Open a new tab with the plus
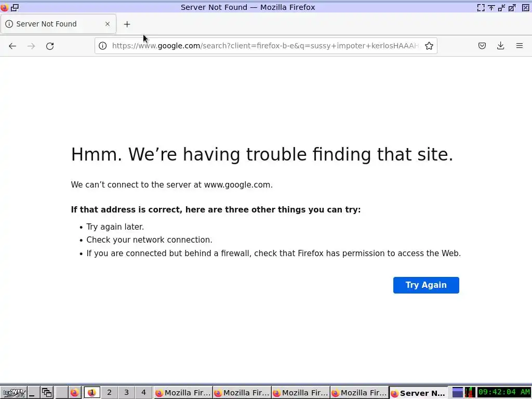The height and width of the screenshot is (399, 532). [127, 24]
